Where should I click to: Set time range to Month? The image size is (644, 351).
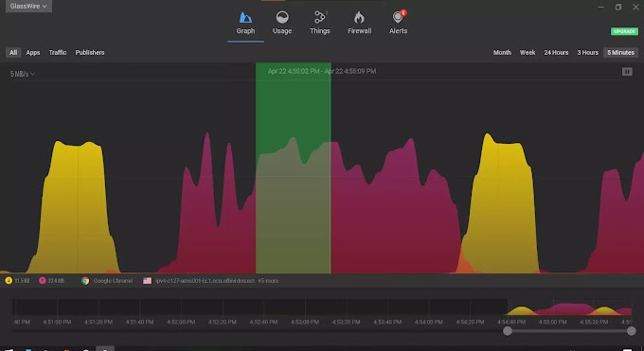[502, 53]
